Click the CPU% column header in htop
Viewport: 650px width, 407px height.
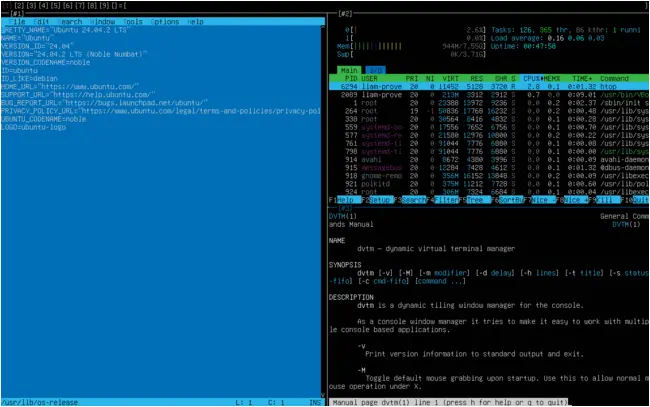click(531, 78)
